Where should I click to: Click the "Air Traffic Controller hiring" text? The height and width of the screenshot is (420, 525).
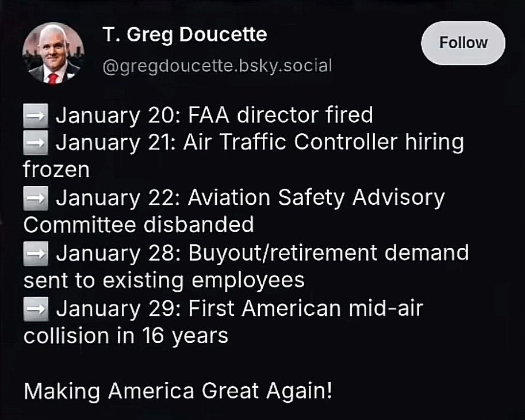coord(324,142)
